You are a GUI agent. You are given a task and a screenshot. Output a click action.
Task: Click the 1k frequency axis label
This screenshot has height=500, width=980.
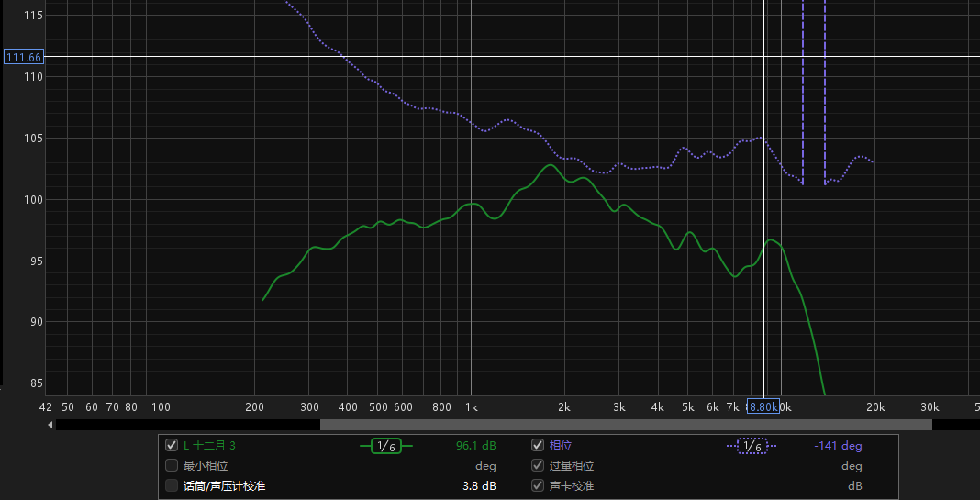471,406
